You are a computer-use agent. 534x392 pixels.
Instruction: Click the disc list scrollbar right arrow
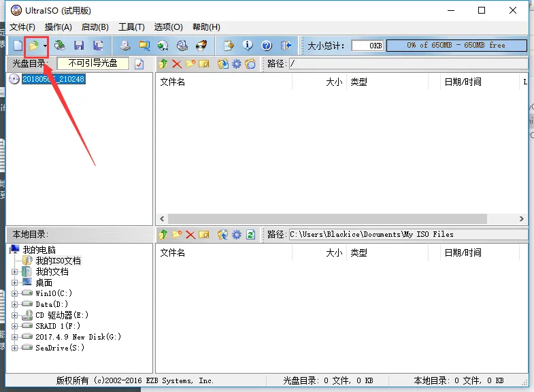point(521,218)
